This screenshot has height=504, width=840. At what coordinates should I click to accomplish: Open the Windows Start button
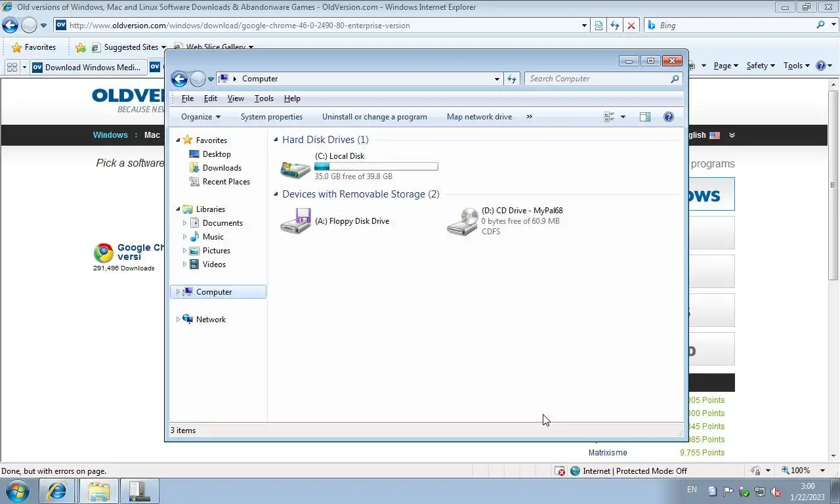point(18,491)
